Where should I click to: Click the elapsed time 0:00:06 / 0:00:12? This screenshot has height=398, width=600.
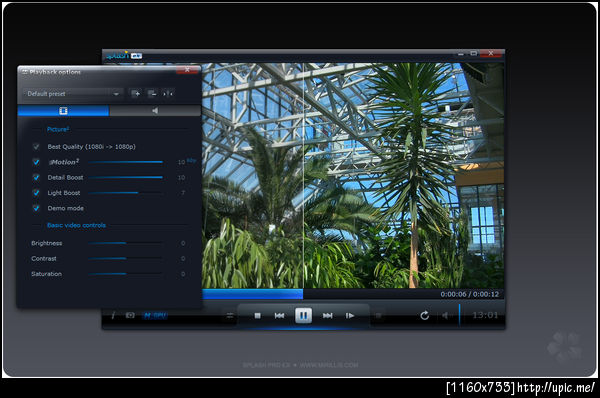(x=470, y=294)
